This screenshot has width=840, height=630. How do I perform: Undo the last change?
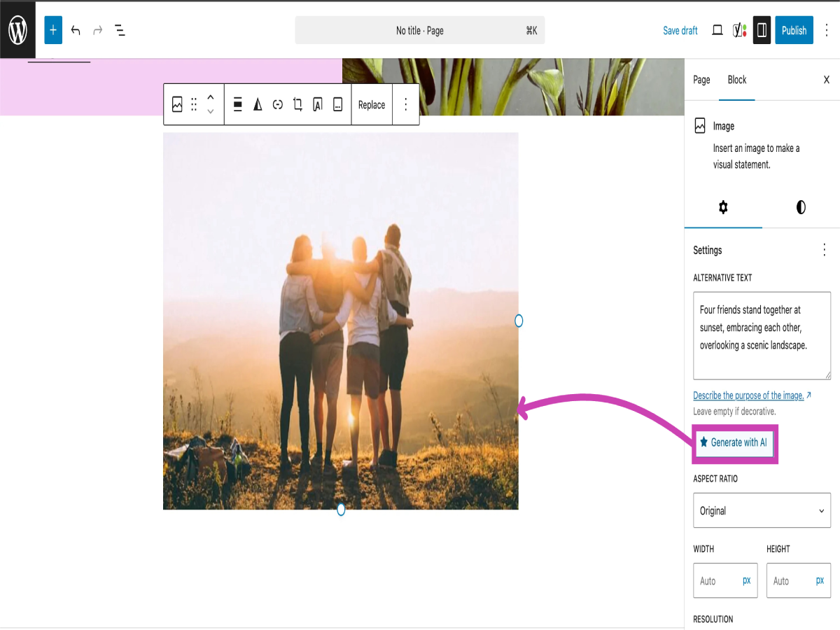[x=76, y=30]
